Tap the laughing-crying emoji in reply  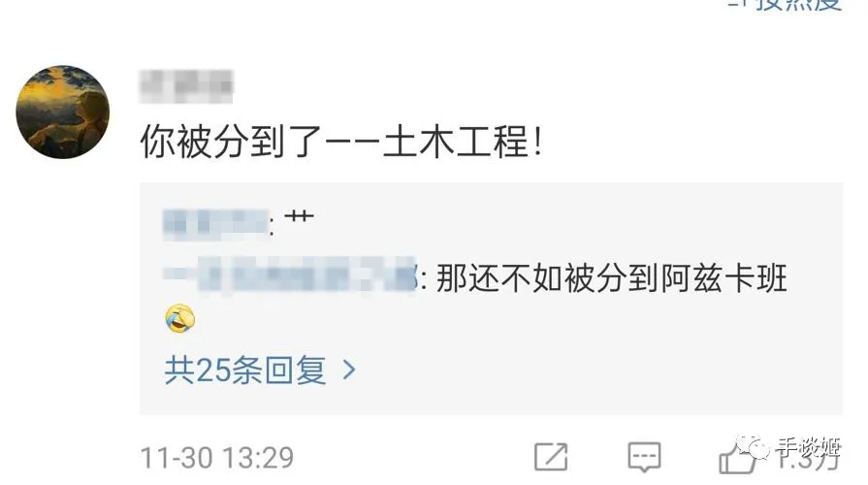(180, 318)
